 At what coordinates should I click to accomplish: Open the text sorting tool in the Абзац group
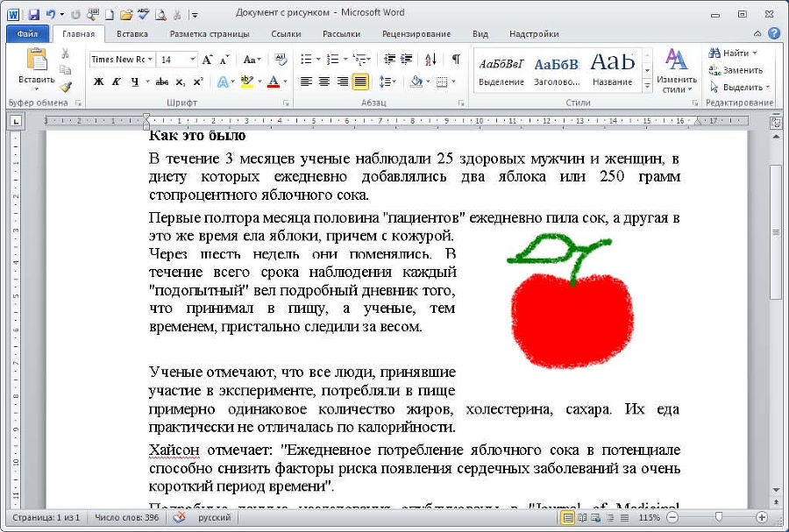click(430, 60)
